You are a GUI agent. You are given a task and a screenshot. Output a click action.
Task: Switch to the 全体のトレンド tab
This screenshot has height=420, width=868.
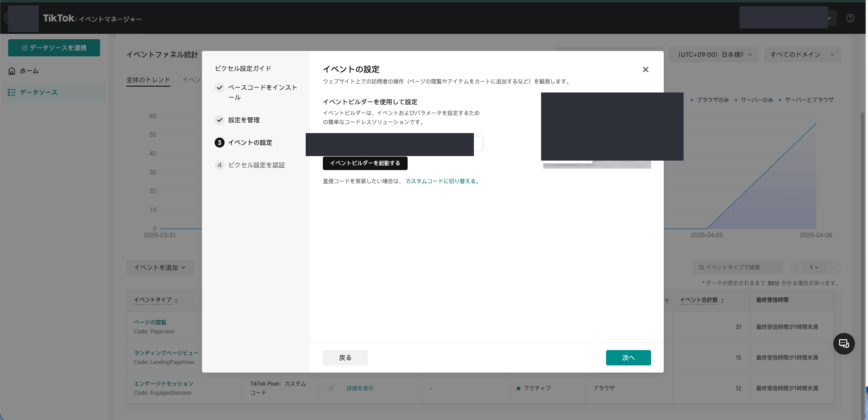click(148, 79)
